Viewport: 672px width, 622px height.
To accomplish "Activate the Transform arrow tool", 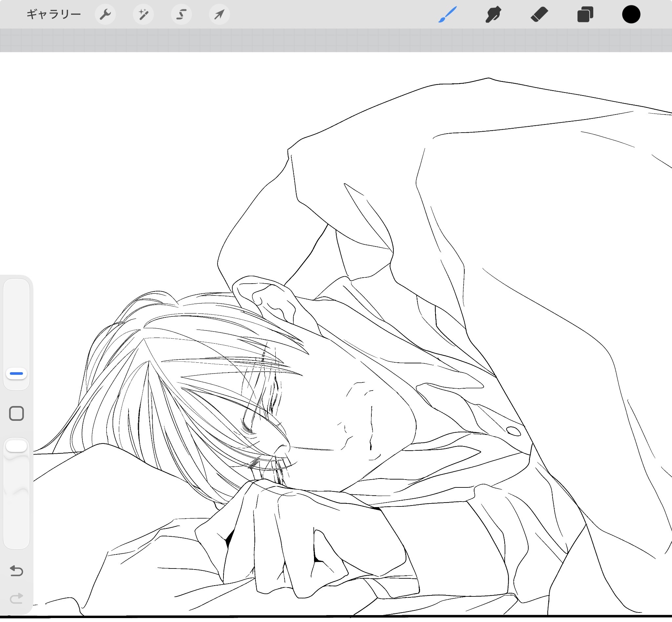I will tap(220, 14).
